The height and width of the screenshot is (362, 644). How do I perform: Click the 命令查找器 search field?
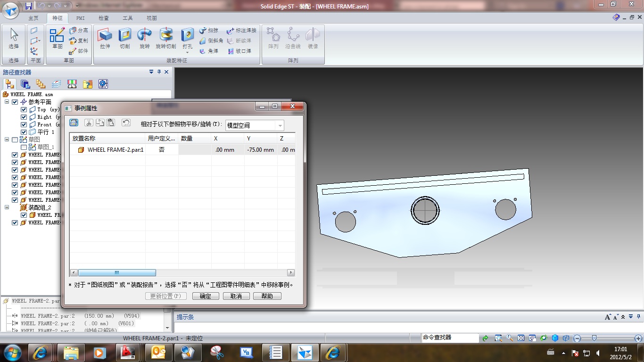(x=450, y=337)
